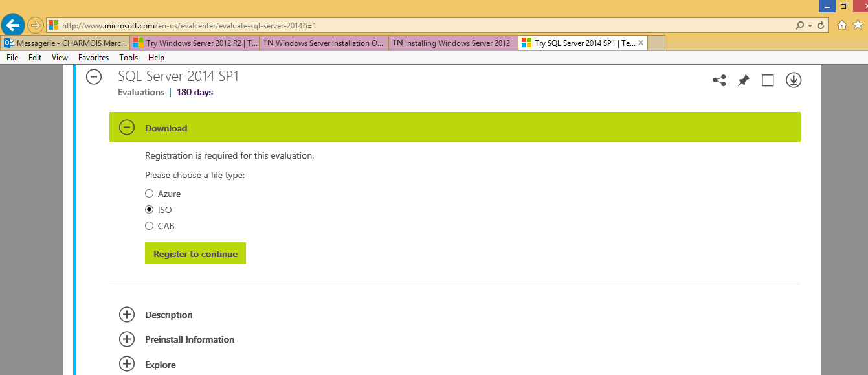The image size is (868, 375).
Task: Collapse the Download section minus icon
Action: point(127,128)
